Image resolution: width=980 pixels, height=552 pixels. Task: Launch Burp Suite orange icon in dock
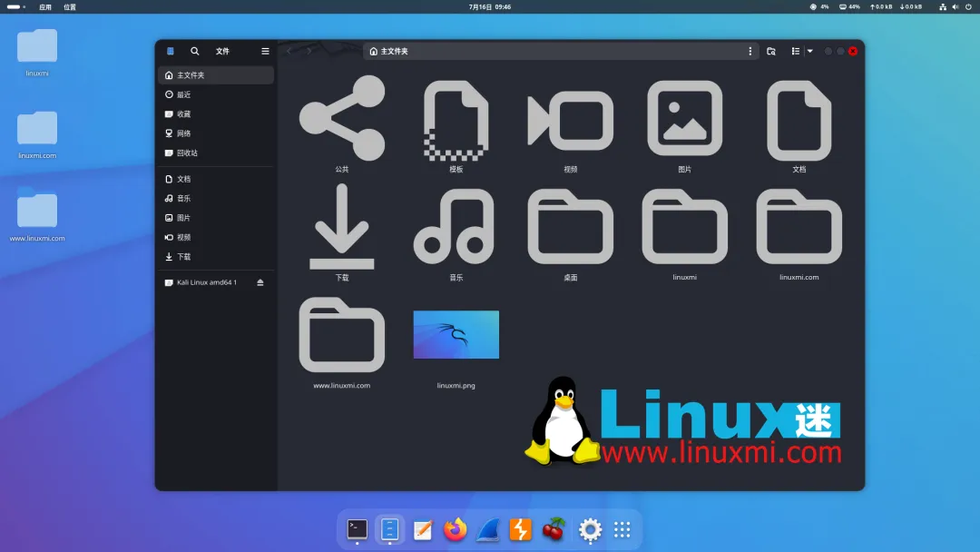point(520,529)
